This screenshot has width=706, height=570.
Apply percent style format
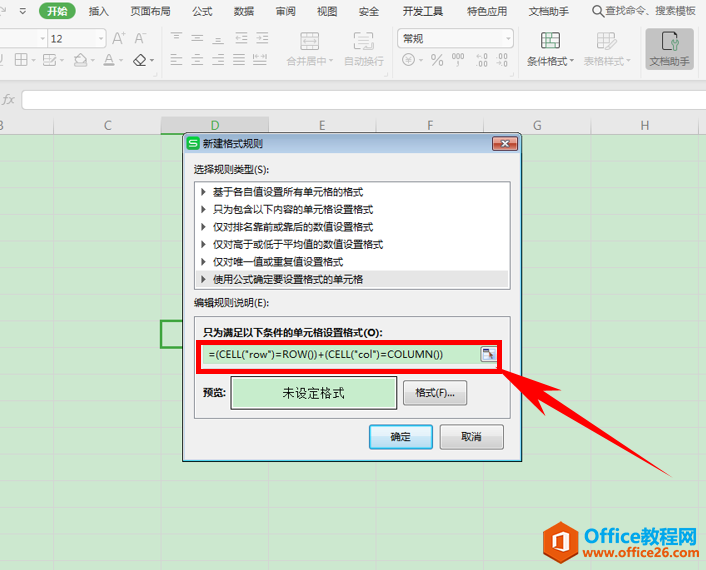(437, 59)
